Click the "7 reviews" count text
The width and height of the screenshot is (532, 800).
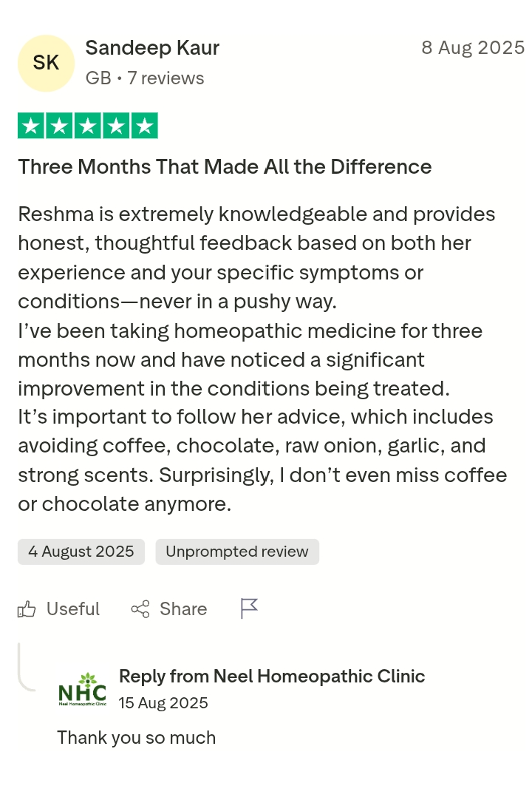click(166, 78)
